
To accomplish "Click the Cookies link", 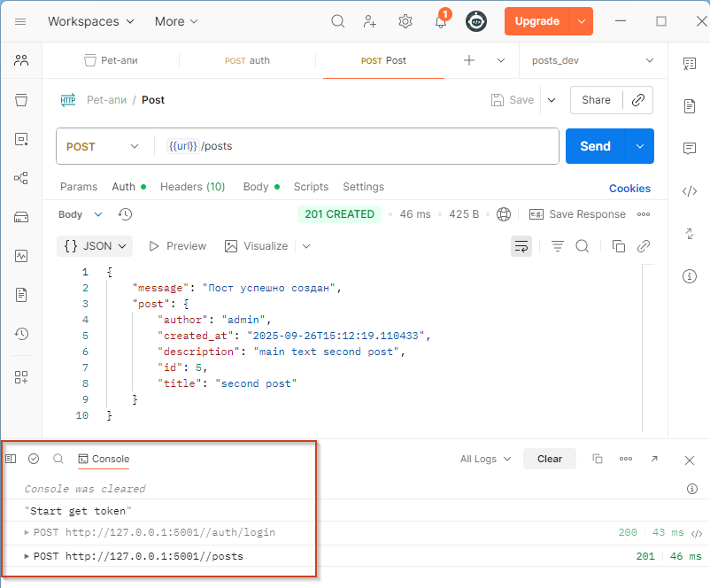I will tap(629, 189).
